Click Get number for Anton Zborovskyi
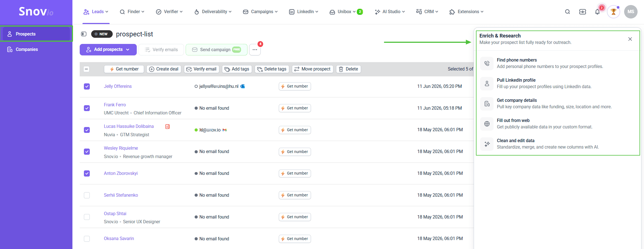644x249 pixels. [x=295, y=173]
